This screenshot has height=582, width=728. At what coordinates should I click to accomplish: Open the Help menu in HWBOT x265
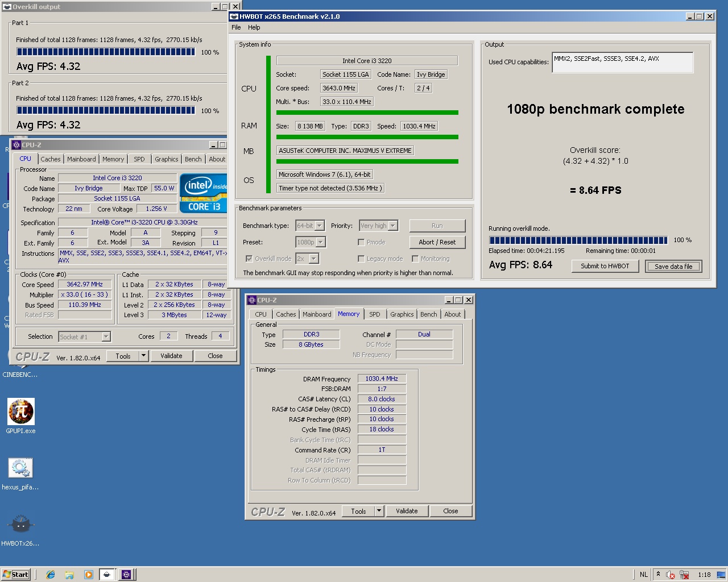(254, 27)
